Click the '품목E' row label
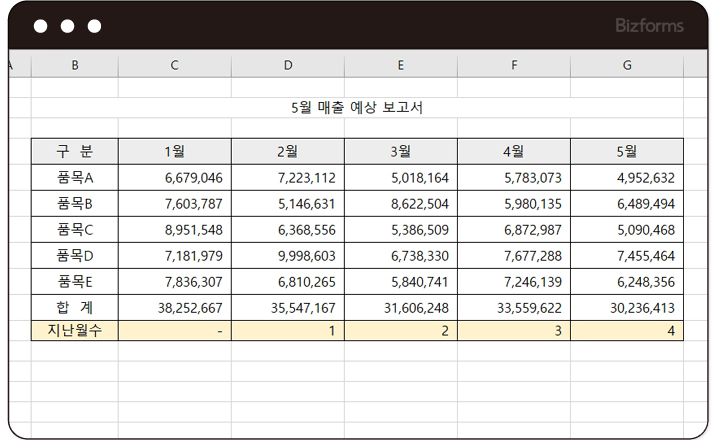This screenshot has width=715, height=440. pos(75,281)
